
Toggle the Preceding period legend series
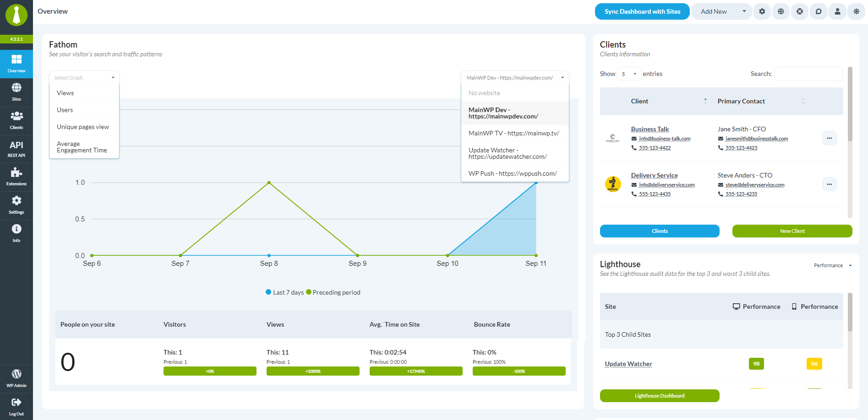[333, 292]
